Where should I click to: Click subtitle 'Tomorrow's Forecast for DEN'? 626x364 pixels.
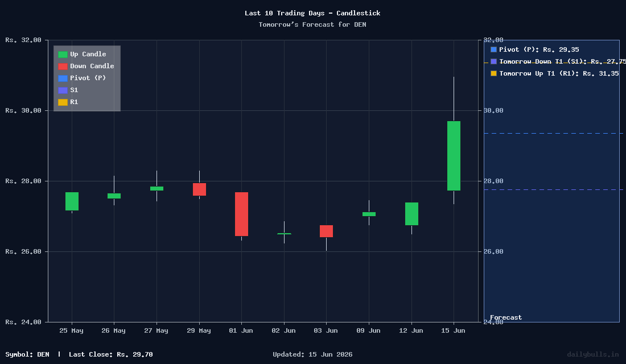(312, 25)
